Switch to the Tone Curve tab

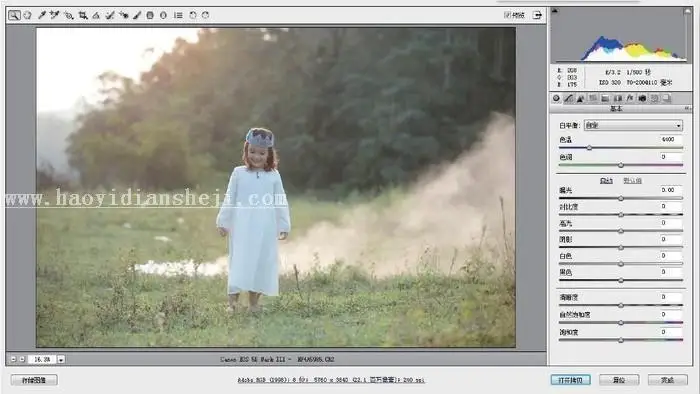coord(568,98)
